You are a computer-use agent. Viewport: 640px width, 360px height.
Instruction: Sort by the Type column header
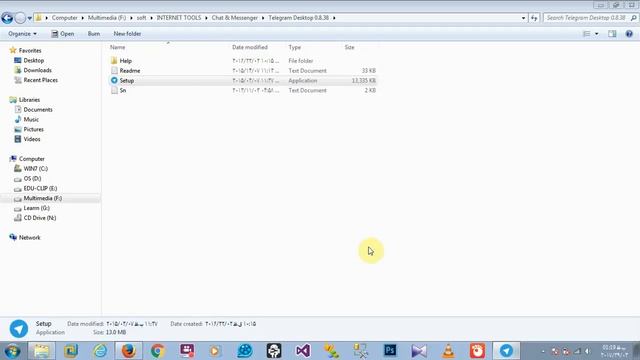tap(295, 47)
